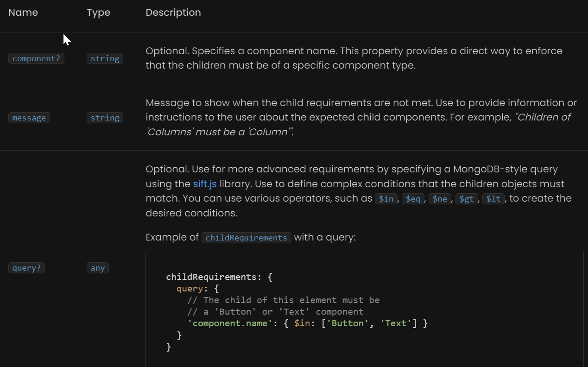Click the Type column header

pos(98,13)
